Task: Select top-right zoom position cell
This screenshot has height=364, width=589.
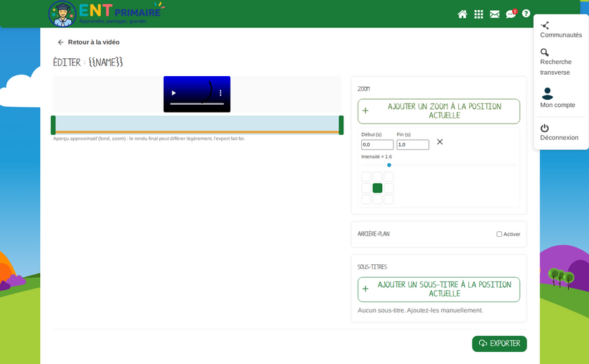Action: click(389, 177)
